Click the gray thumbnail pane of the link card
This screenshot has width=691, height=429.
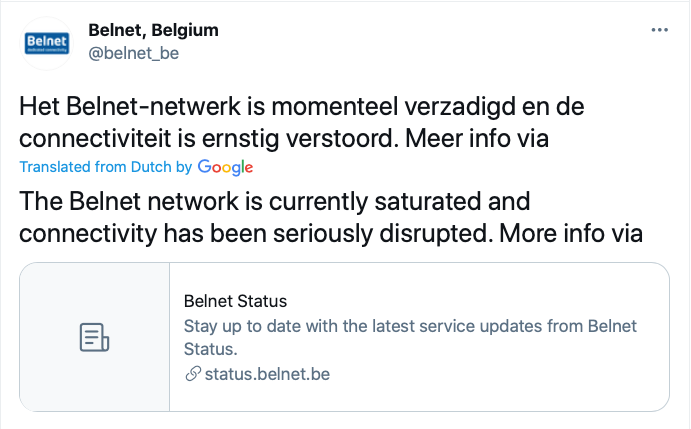[x=94, y=337]
